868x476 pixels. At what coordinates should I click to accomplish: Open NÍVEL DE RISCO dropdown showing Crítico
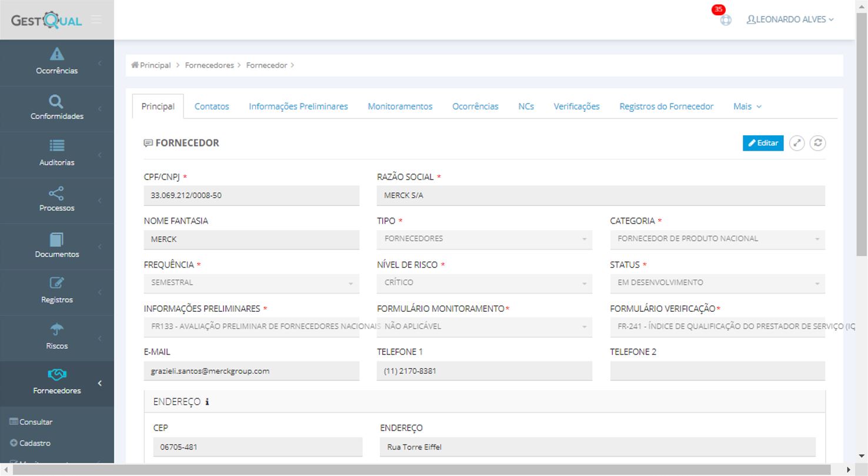tap(485, 283)
